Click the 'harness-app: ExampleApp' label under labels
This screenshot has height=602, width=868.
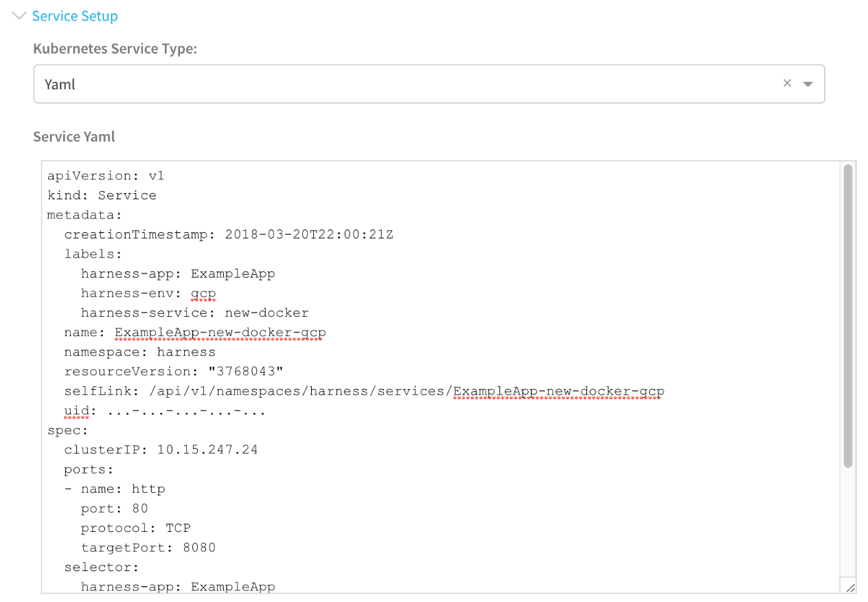(x=178, y=274)
